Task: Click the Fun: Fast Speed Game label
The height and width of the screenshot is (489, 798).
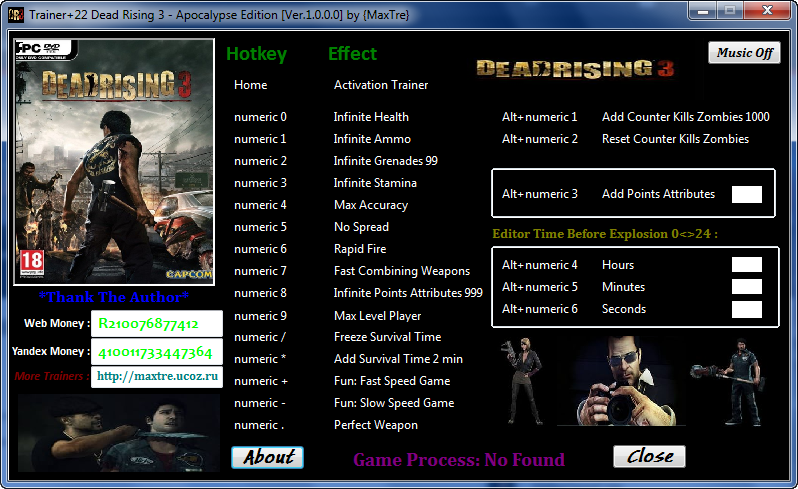Action: [392, 381]
